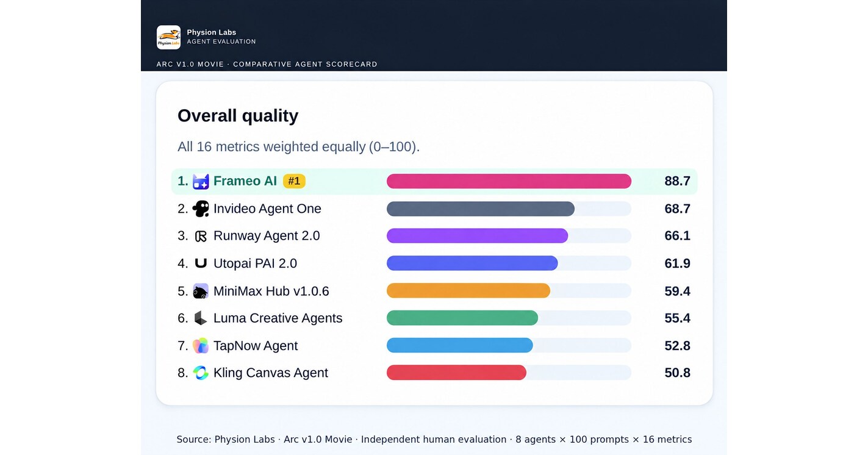Click the Kling Canvas Agent icon
868x455 pixels.
(x=201, y=373)
